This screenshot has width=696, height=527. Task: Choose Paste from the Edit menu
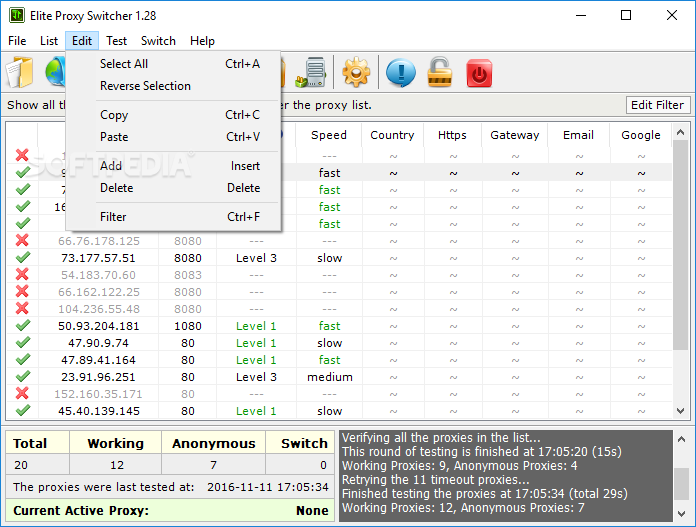[x=173, y=137]
